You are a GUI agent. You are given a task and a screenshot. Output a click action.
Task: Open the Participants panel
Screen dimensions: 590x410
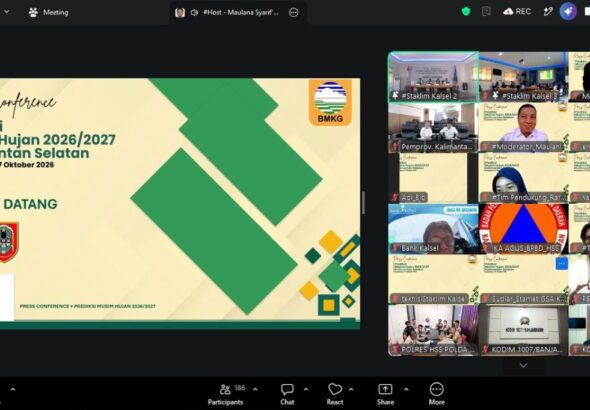click(225, 394)
